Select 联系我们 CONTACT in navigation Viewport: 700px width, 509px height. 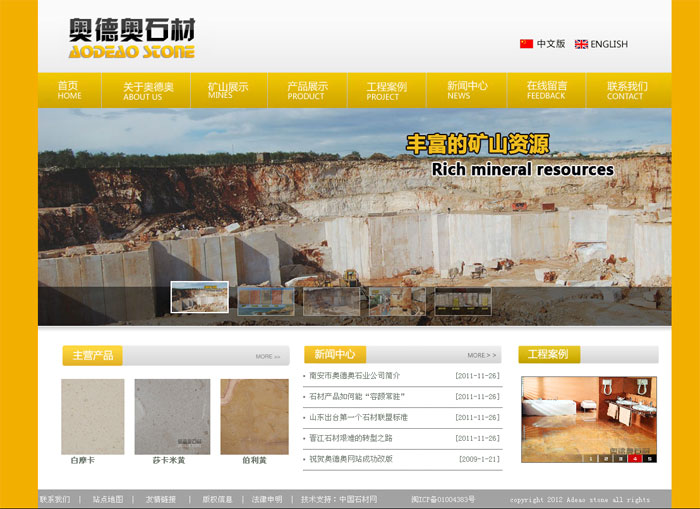tap(626, 90)
